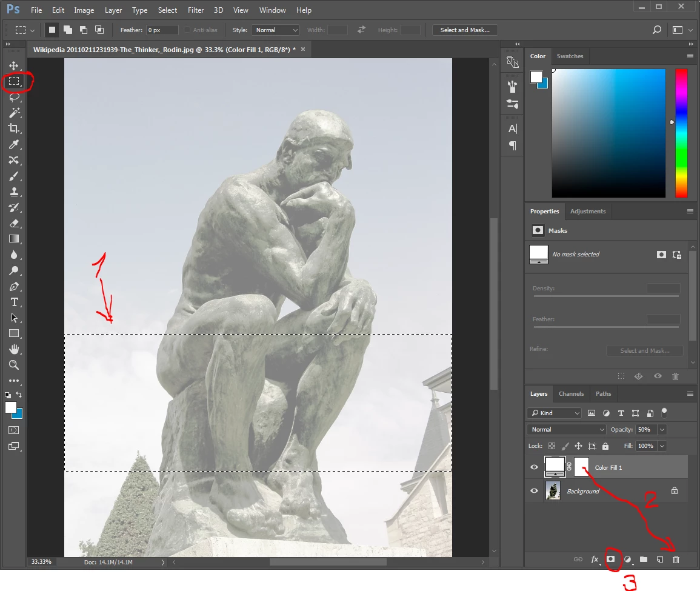
Task: Select the Zoom tool
Action: click(x=14, y=365)
